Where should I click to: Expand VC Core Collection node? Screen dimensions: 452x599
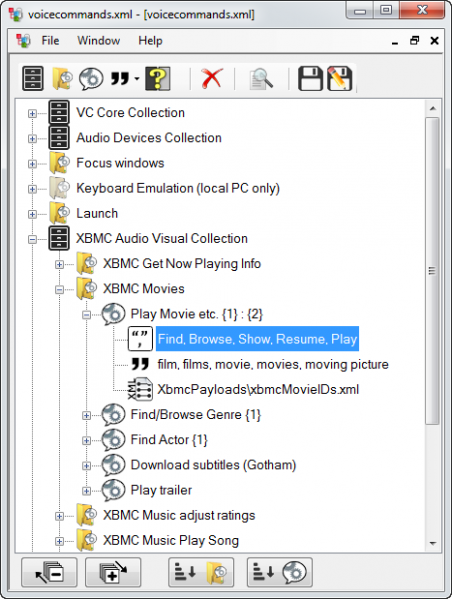[32, 113]
